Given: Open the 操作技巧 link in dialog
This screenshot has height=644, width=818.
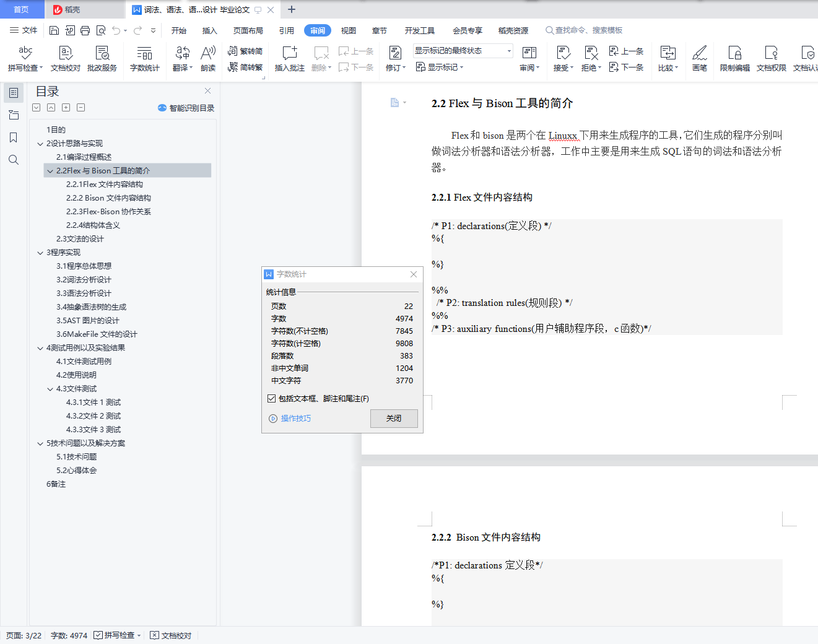Looking at the screenshot, I should pos(290,419).
